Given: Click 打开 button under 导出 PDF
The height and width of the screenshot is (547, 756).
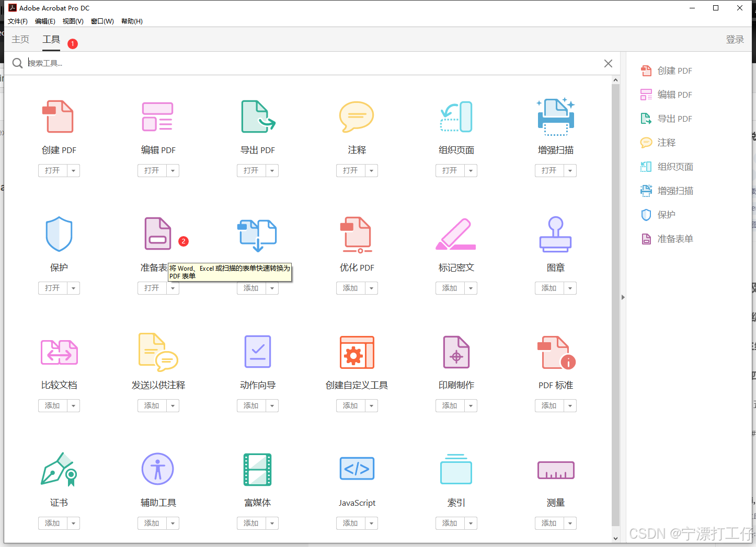Looking at the screenshot, I should (x=251, y=170).
